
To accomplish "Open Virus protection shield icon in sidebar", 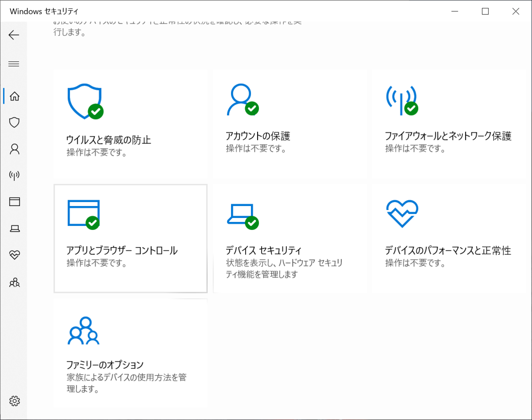I will (14, 122).
